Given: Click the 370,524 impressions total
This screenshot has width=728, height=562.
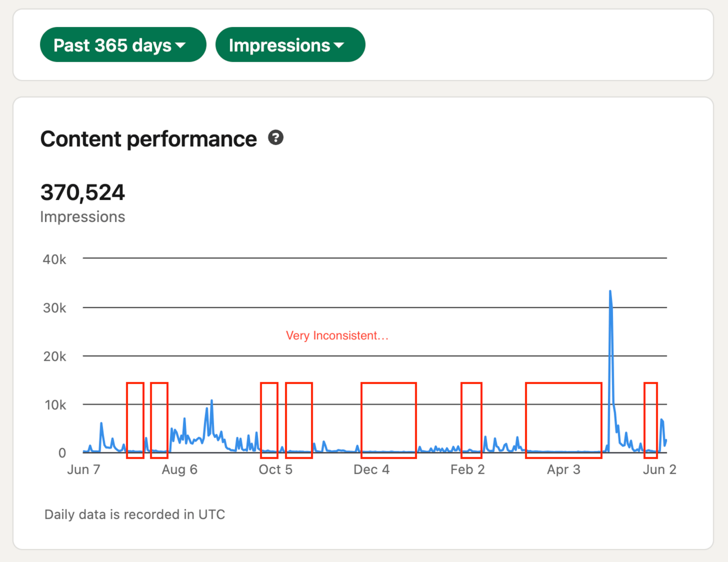Looking at the screenshot, I should coord(83,192).
